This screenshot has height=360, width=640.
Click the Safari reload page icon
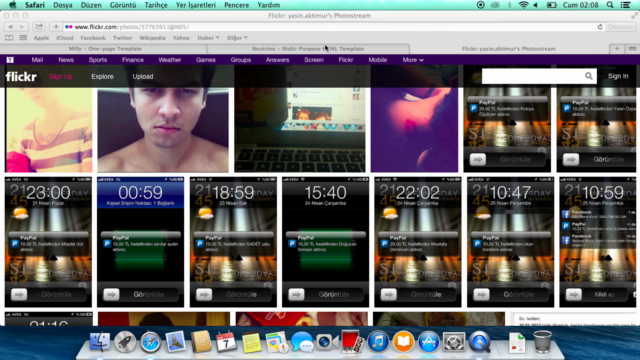click(600, 27)
